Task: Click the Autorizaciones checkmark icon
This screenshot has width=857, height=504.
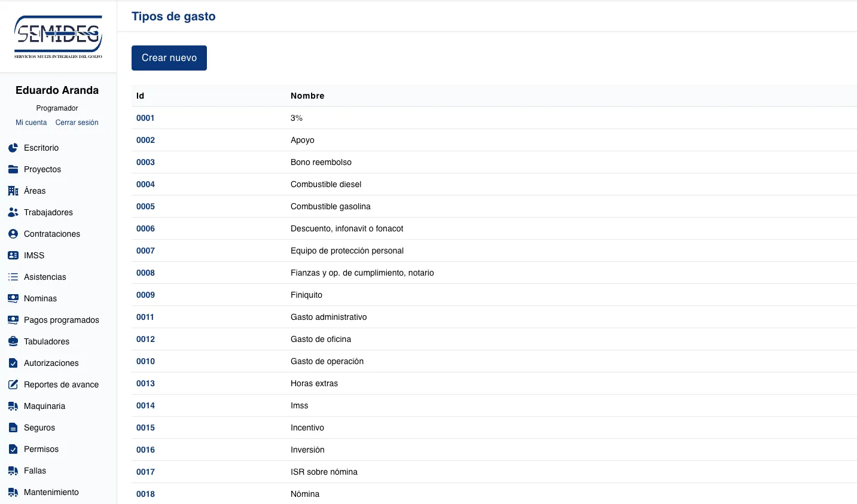Action: (x=13, y=363)
